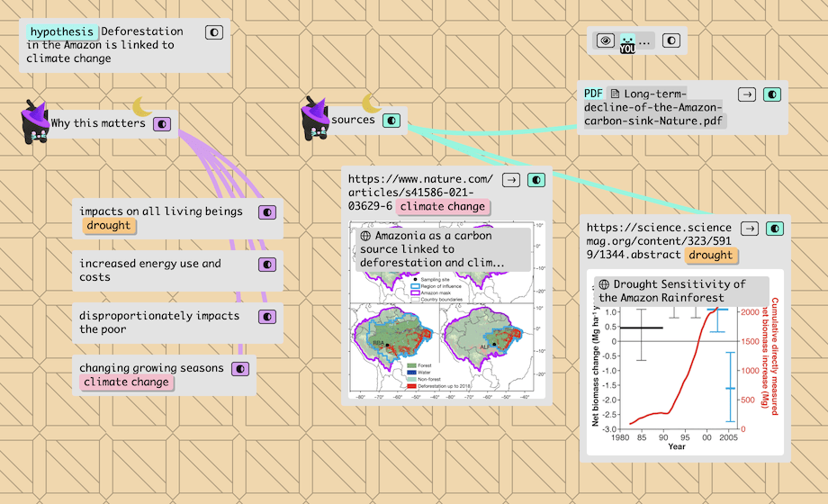Open the sciencemag.org card's arrow link button
The image size is (828, 504).
[x=749, y=229]
